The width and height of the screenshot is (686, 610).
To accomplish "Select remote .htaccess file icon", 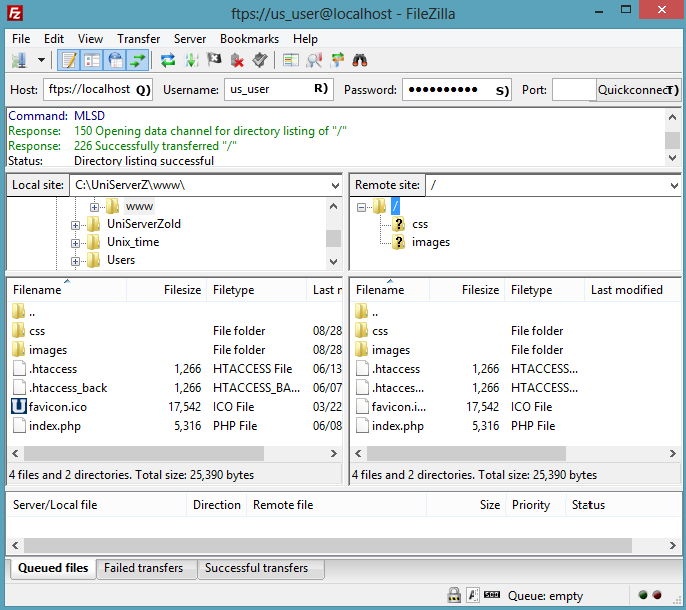I will pyautogui.click(x=362, y=368).
